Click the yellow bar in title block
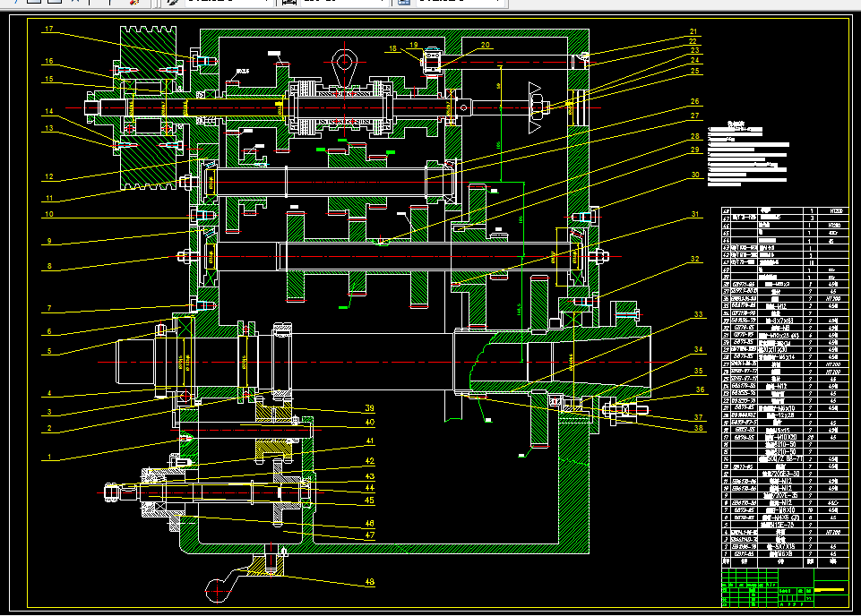The width and height of the screenshot is (861, 616). pyautogui.click(x=829, y=590)
